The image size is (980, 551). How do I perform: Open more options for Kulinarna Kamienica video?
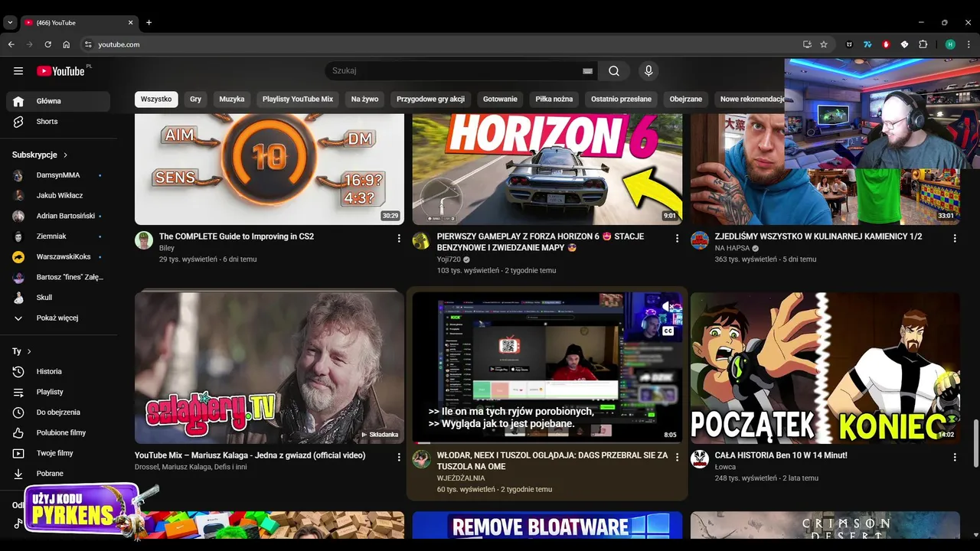955,239
